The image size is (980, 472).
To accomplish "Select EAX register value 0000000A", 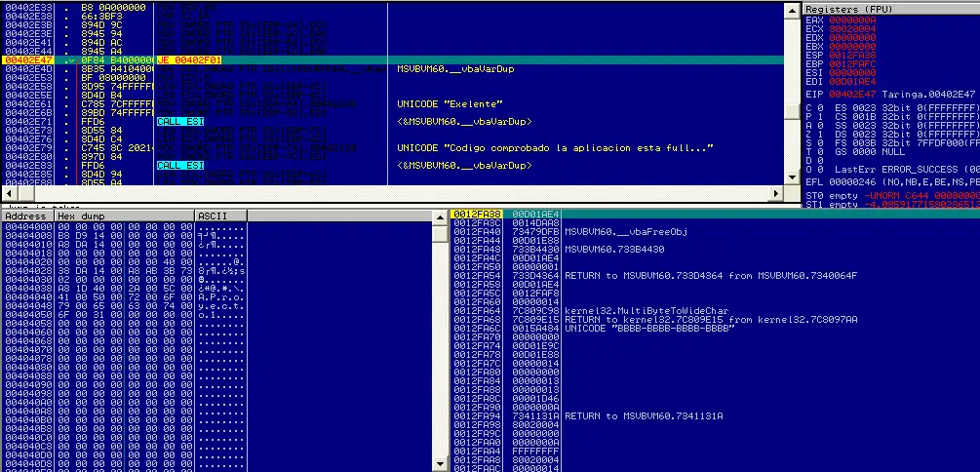I will click(x=852, y=20).
